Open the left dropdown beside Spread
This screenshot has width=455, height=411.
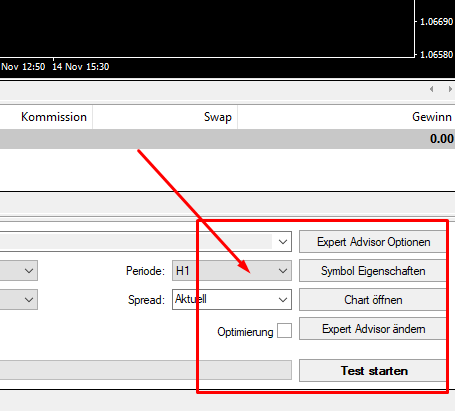click(x=19, y=299)
